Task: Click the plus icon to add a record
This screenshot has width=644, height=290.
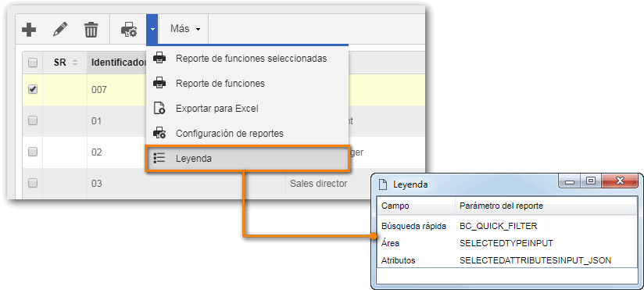Action: 29,30
